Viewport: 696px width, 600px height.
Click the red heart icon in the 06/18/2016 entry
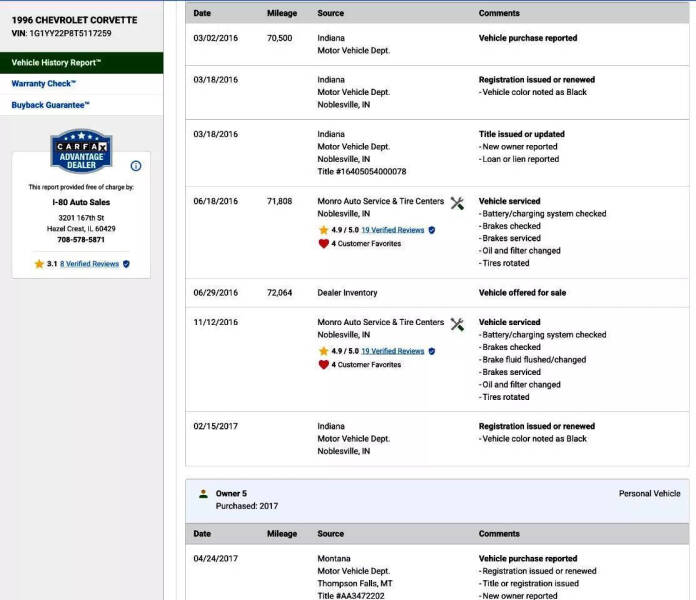point(323,243)
